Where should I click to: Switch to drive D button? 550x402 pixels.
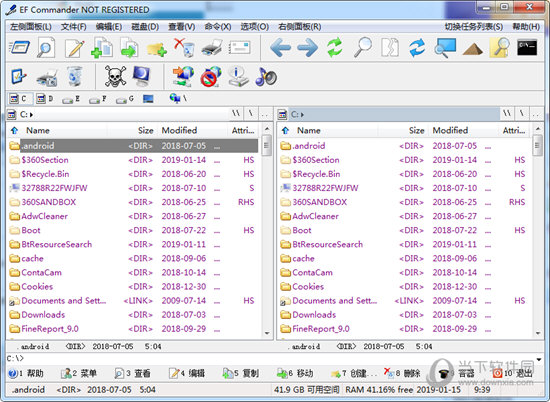point(45,99)
